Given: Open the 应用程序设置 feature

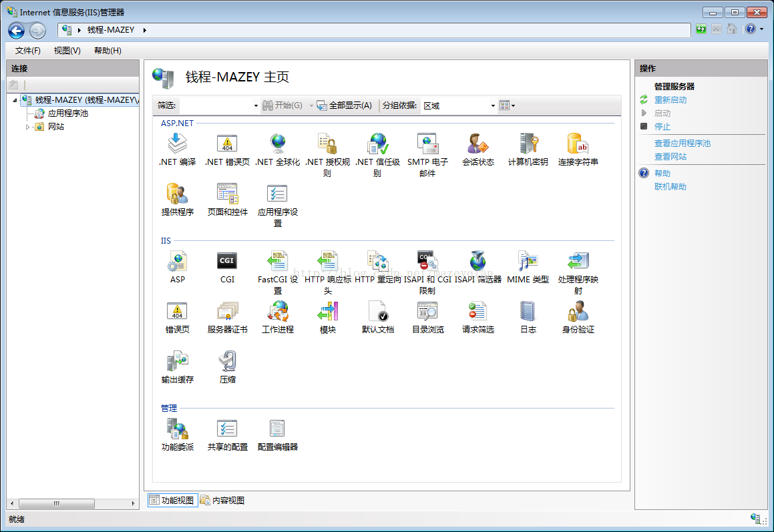Looking at the screenshot, I should 277,205.
